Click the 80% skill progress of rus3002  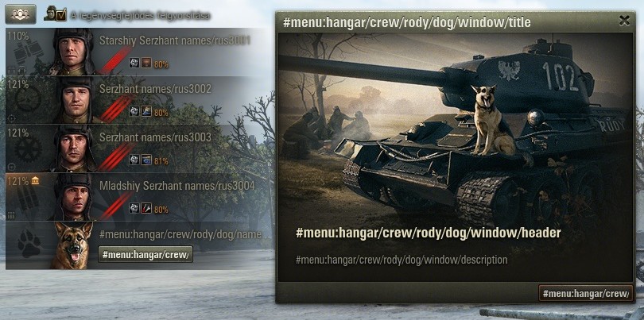coord(161,112)
